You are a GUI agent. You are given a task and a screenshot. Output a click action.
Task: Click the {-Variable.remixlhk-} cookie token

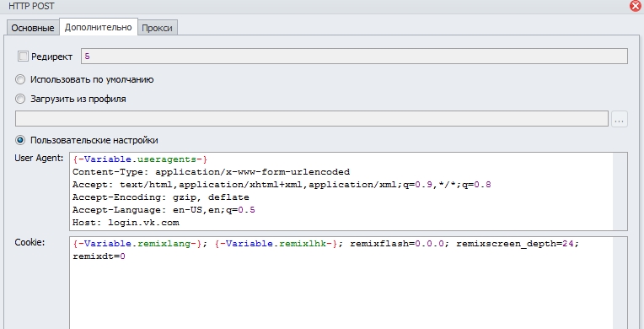(276, 244)
